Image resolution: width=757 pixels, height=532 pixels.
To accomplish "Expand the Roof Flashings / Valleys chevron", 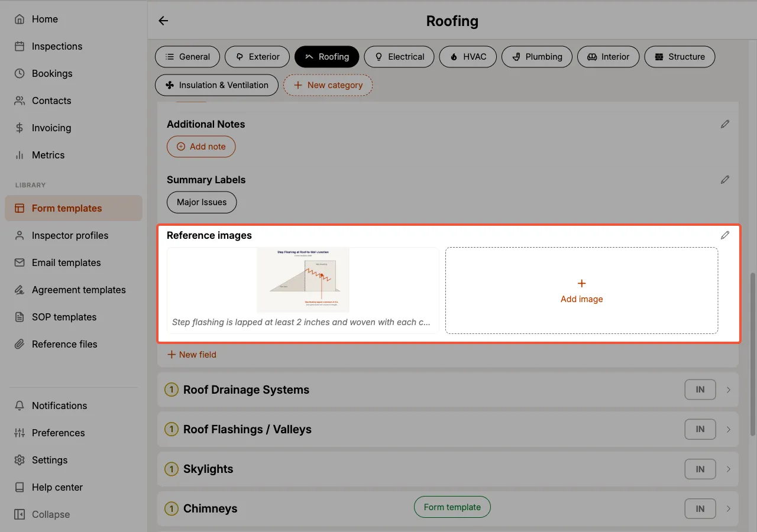I will (729, 429).
